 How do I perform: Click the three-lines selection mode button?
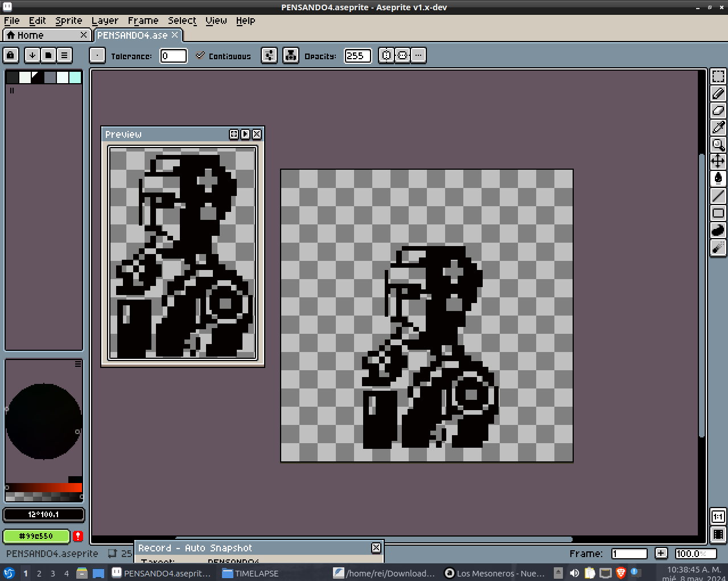coord(64,55)
